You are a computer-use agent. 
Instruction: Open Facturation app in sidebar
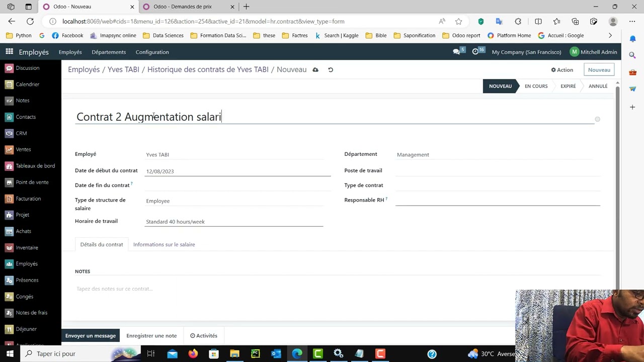point(23,199)
